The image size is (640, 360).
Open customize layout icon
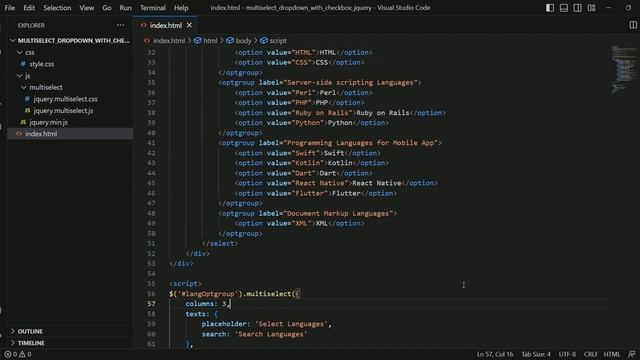coord(591,8)
